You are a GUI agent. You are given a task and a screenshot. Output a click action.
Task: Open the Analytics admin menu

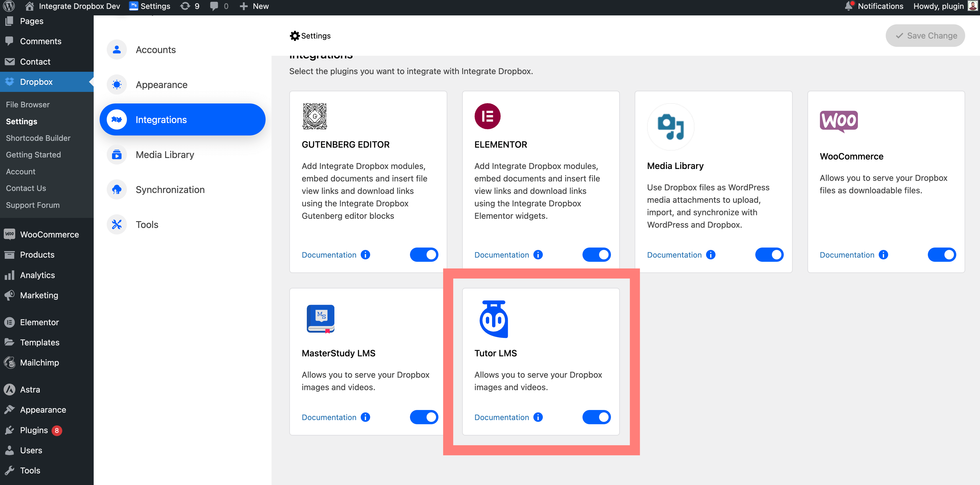pos(47,275)
